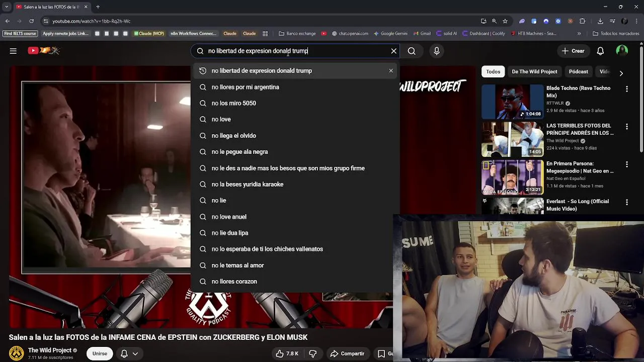The width and height of the screenshot is (644, 362).
Task: Open the 'HTB Machines' bookmark
Action: [533, 34]
